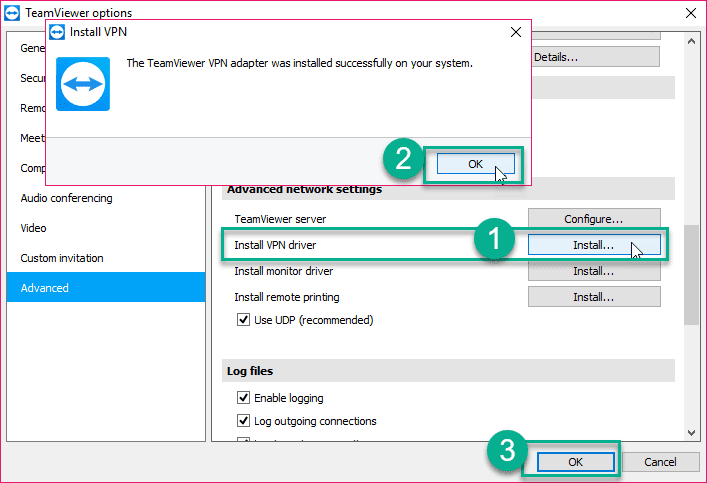
Task: Click the scrollbar down arrow
Action: tap(691, 432)
